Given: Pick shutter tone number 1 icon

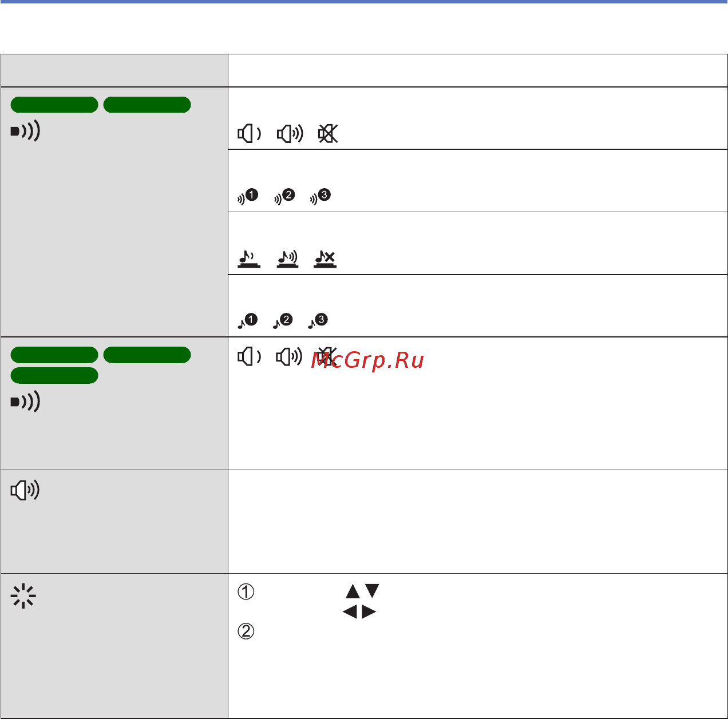Looking at the screenshot, I should point(248,321).
